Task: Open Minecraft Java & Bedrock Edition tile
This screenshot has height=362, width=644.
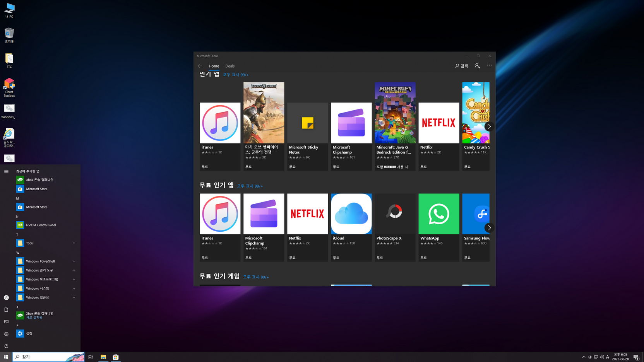Action: coord(395,126)
